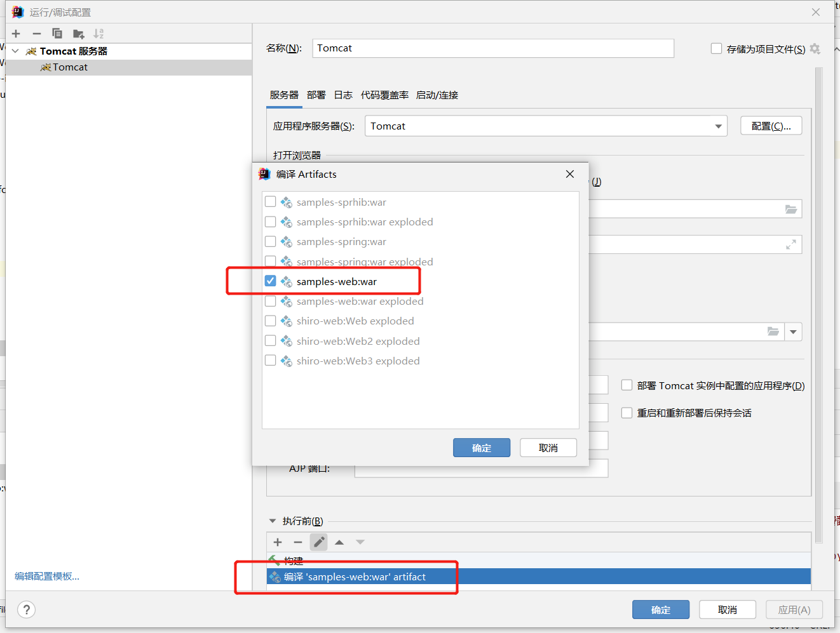Click the 配置(C)... button
The width and height of the screenshot is (840, 633).
(x=771, y=126)
